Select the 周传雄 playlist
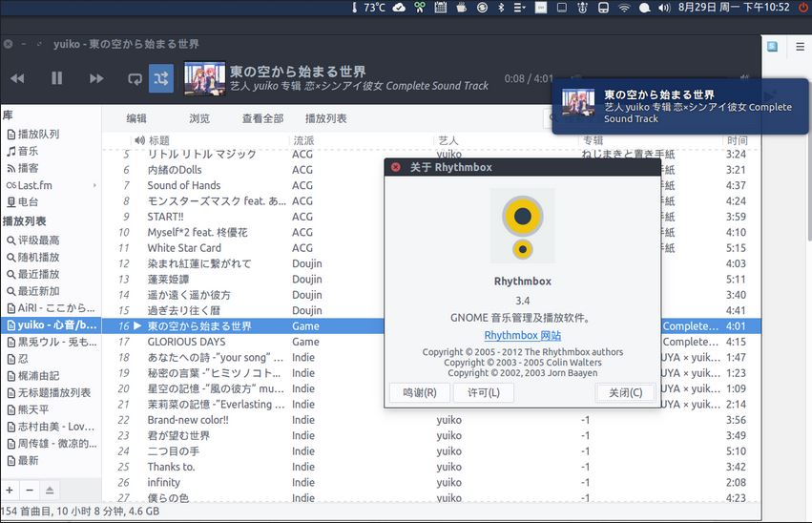The image size is (812, 523). (x=51, y=444)
